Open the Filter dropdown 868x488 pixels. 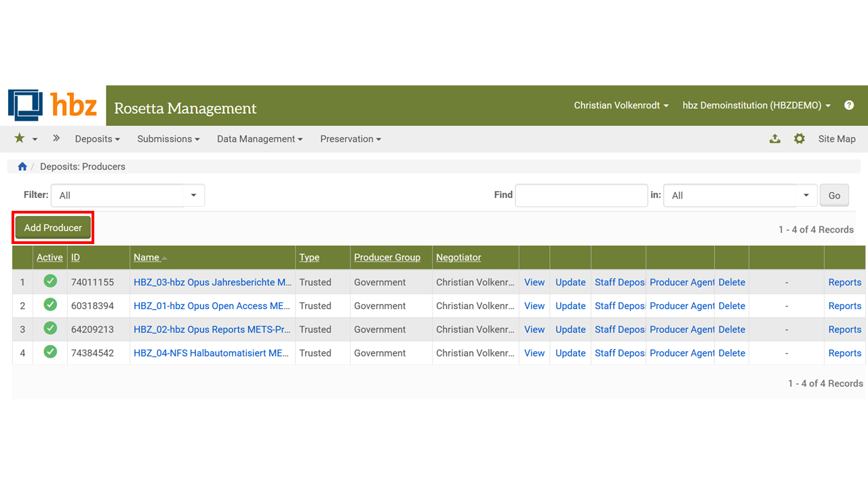127,195
